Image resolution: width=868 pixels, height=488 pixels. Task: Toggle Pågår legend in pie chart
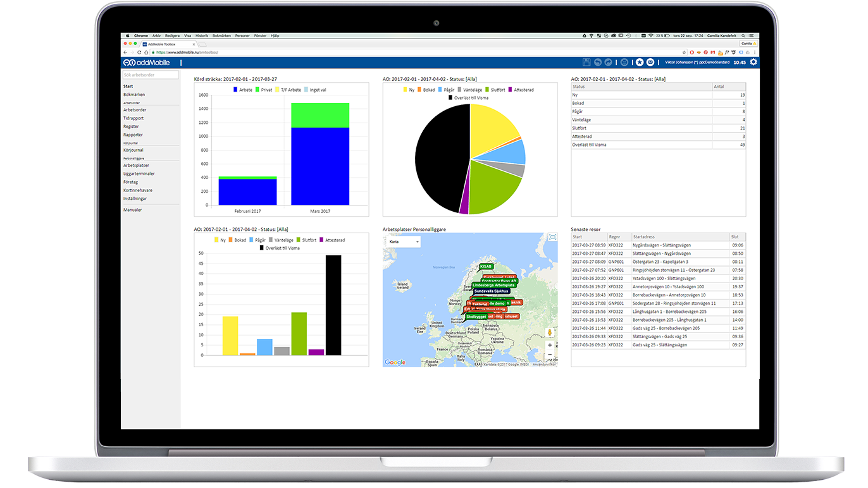point(445,90)
